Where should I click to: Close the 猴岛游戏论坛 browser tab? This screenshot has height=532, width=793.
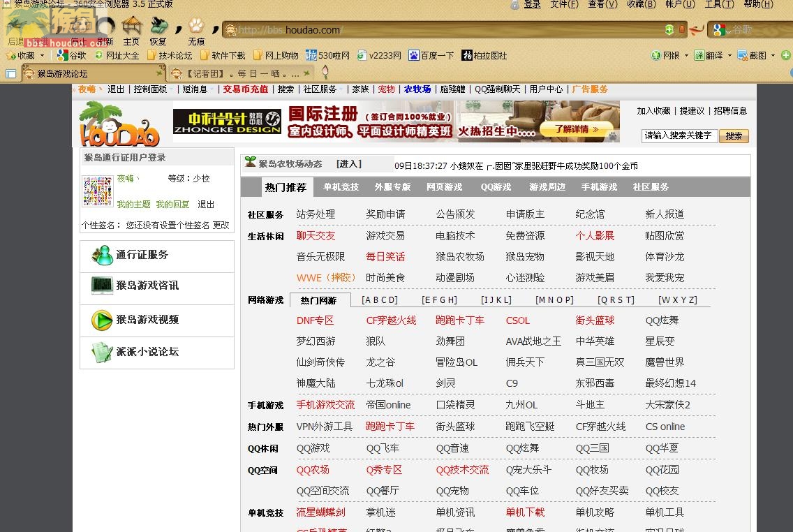click(159, 73)
